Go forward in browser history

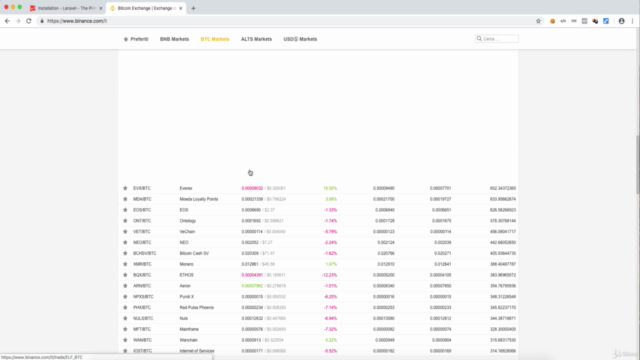(18, 21)
